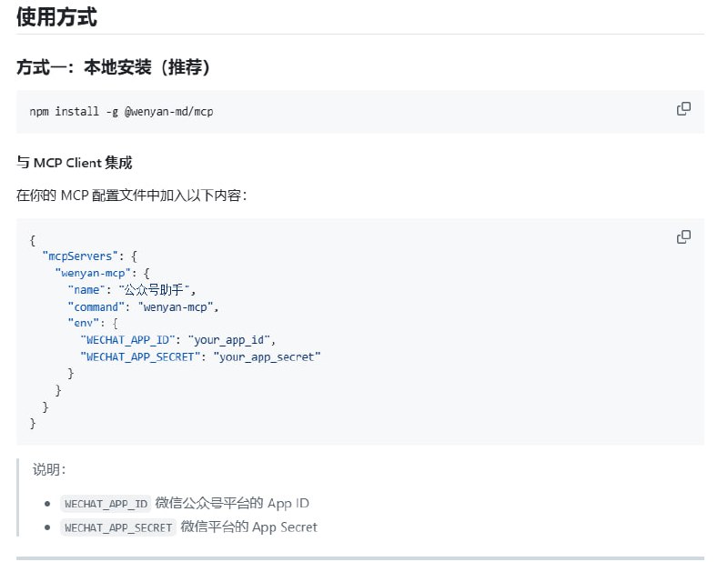The image size is (728, 562).
Task: Click the copy icon beside npm install command
Action: point(683,107)
